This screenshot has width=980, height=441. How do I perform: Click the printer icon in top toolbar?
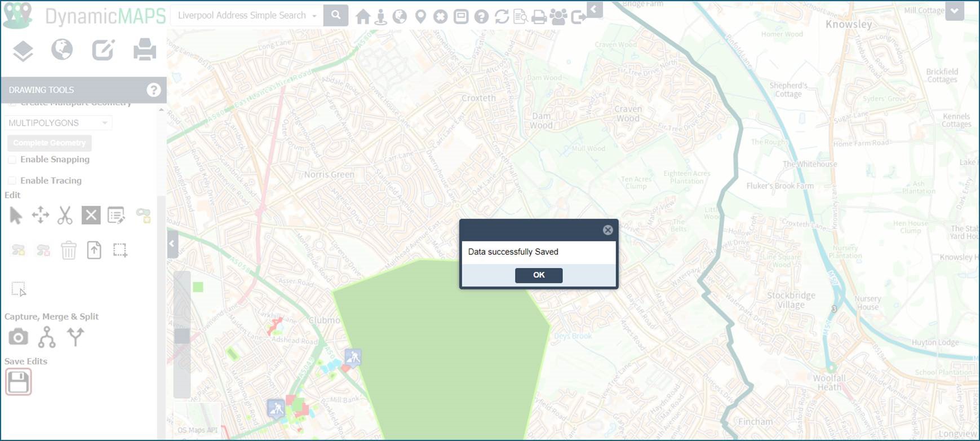coord(539,17)
